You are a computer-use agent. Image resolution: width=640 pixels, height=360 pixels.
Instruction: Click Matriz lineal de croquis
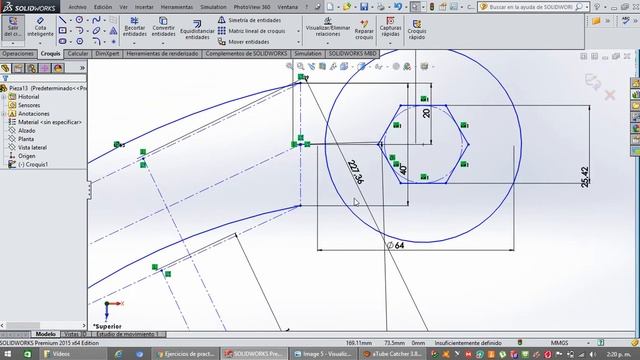[x=251, y=31]
